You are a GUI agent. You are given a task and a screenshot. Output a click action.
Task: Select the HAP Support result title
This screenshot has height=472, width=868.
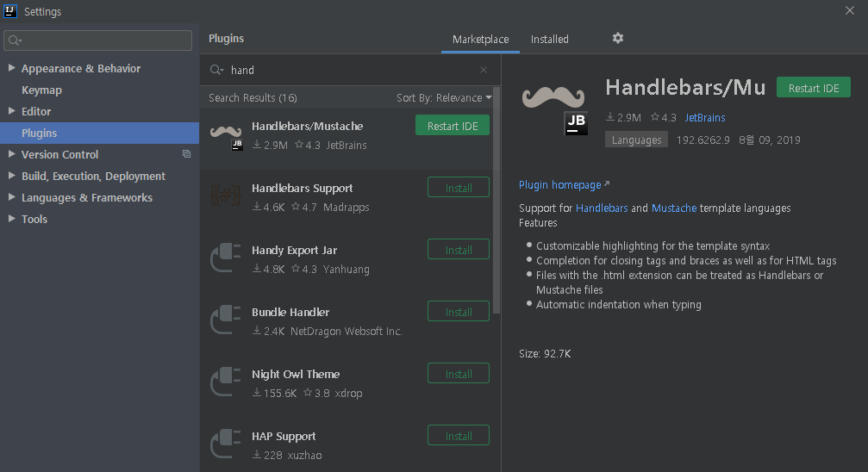click(284, 436)
